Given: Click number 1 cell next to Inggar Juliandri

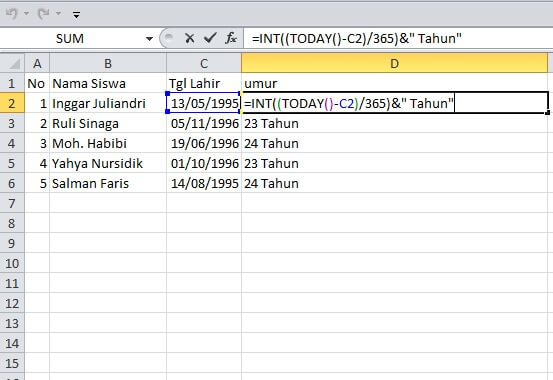Looking at the screenshot, I should pos(37,103).
